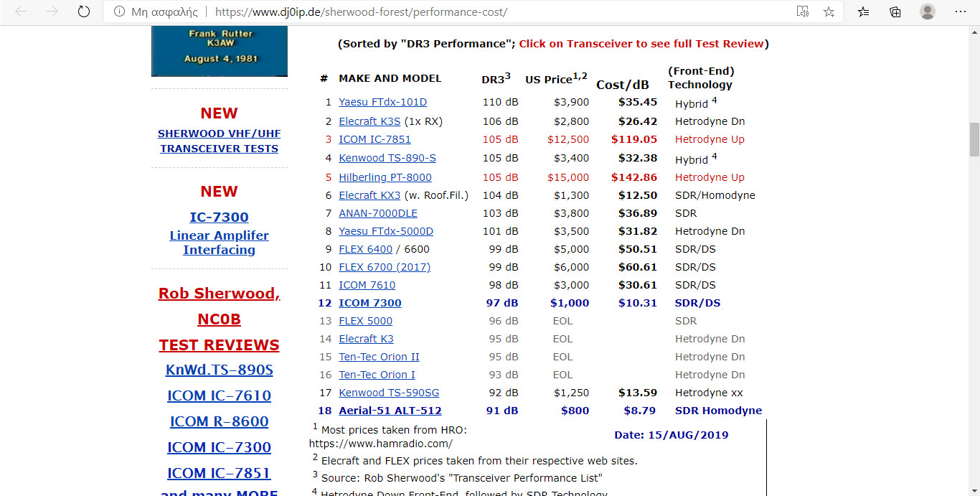Screen dimensions: 980x496
Task: Open the ICOM IC-7610 sidebar link
Action: (x=219, y=396)
